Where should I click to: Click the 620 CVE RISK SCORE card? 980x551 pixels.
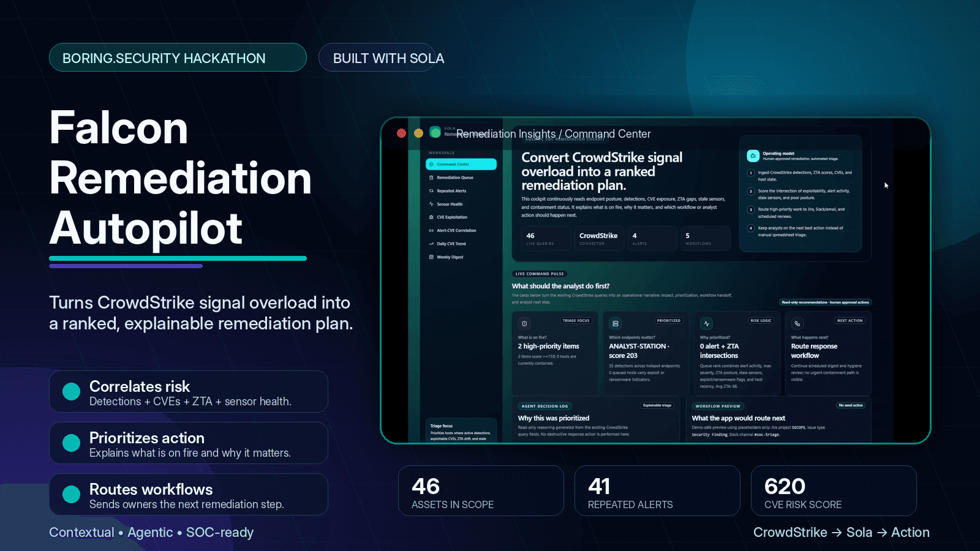click(834, 490)
